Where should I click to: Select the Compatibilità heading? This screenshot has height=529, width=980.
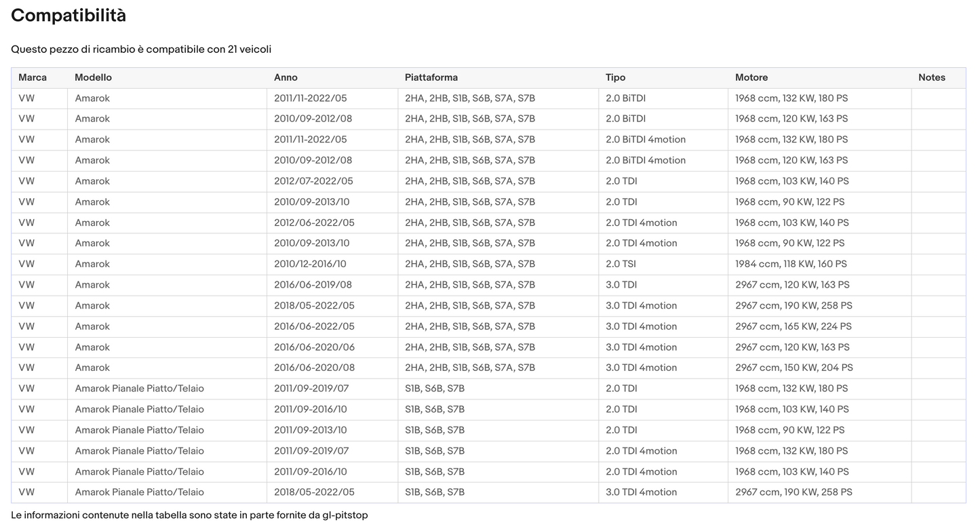(x=68, y=16)
